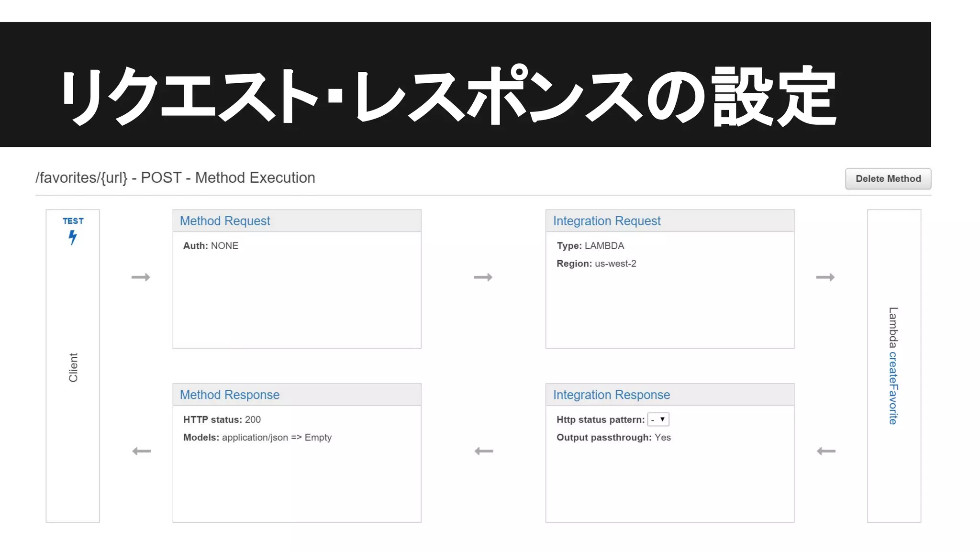This screenshot has width=980, height=551.
Task: Click left arrow between Integration and Method Response
Action: (483, 451)
